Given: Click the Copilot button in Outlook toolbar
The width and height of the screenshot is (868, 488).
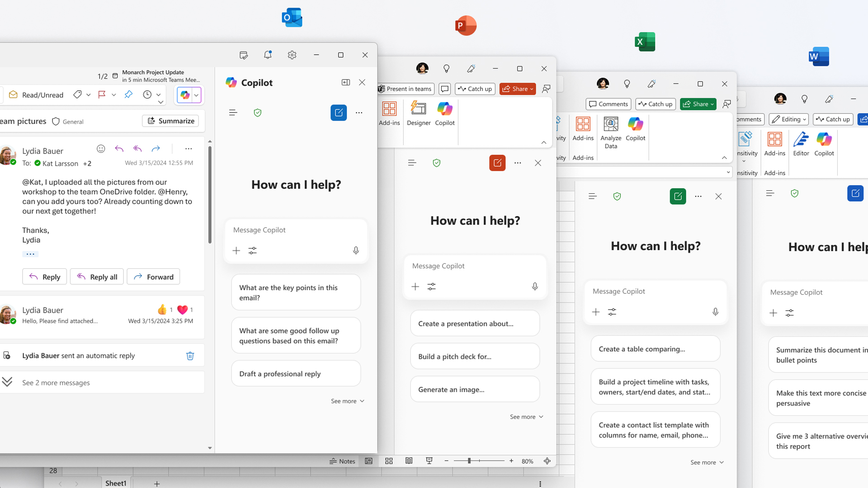Looking at the screenshot, I should point(184,95).
